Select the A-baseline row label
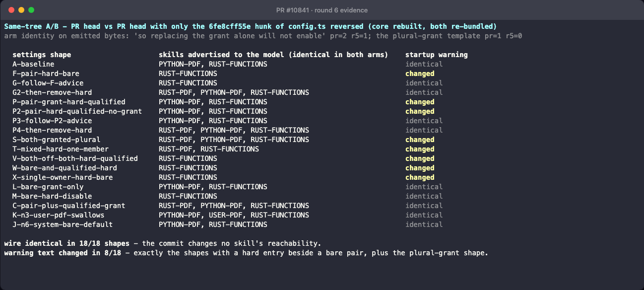The width and height of the screenshot is (644, 290). coord(33,64)
